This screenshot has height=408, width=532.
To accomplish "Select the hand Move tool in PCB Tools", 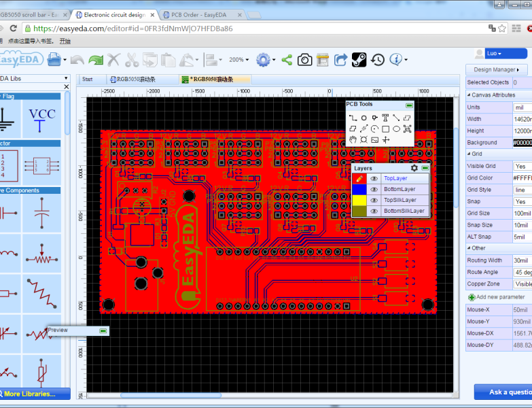I will (353, 140).
